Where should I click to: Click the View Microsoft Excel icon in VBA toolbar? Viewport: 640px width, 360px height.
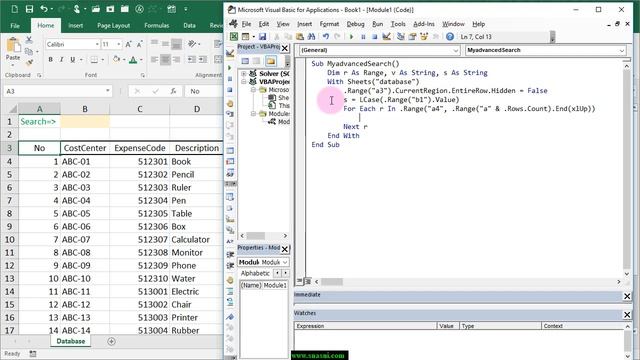[x=234, y=37]
